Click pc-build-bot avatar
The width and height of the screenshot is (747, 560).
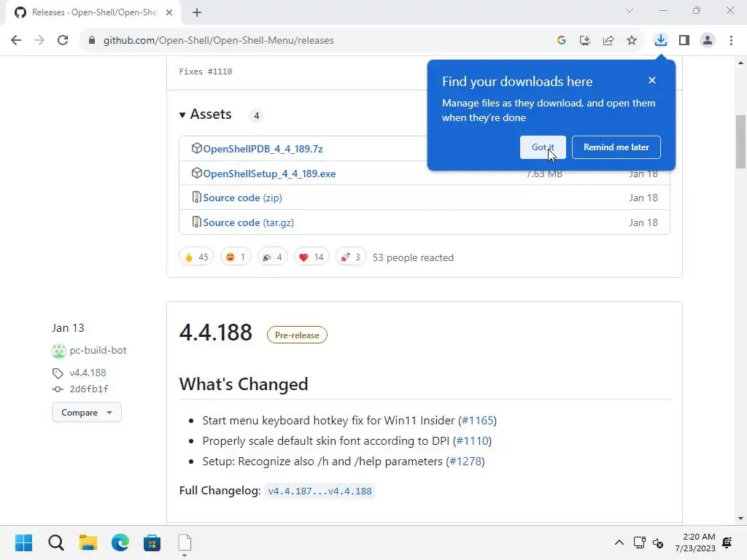coord(58,351)
